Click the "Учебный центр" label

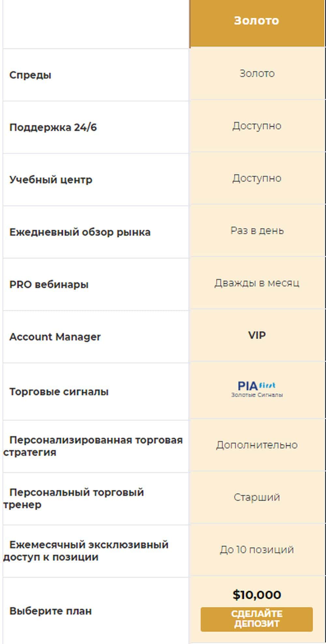51,179
